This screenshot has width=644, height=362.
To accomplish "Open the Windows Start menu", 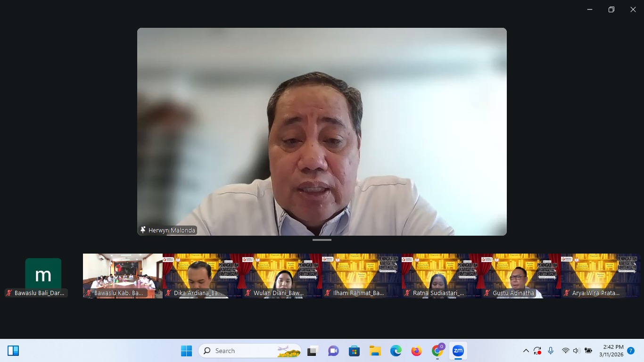I will (x=186, y=351).
